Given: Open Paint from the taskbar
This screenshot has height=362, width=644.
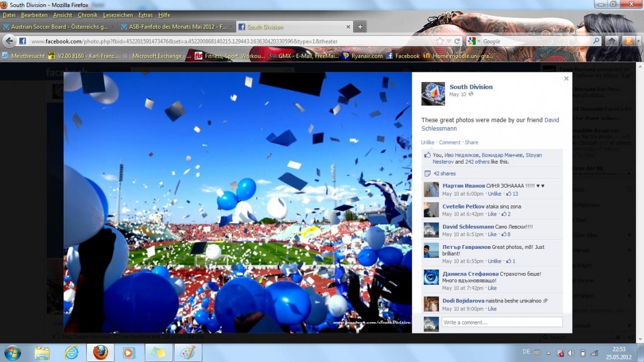Looking at the screenshot, I should tap(188, 352).
